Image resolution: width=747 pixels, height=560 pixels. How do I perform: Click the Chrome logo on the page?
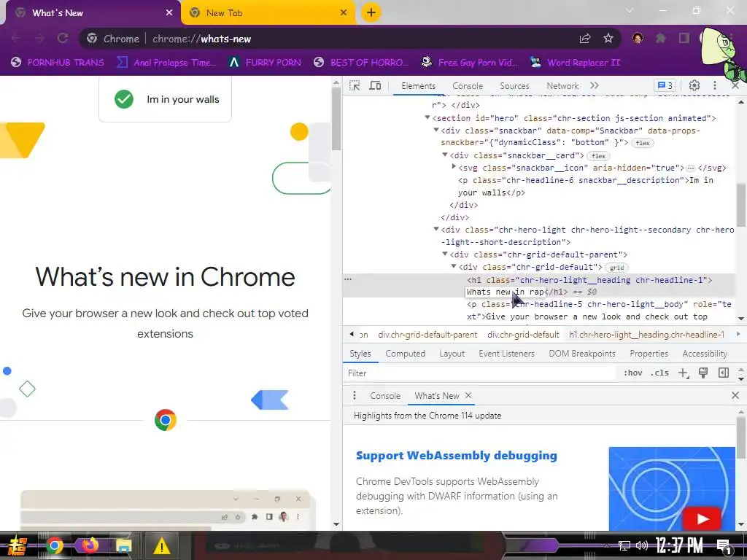pyautogui.click(x=166, y=420)
